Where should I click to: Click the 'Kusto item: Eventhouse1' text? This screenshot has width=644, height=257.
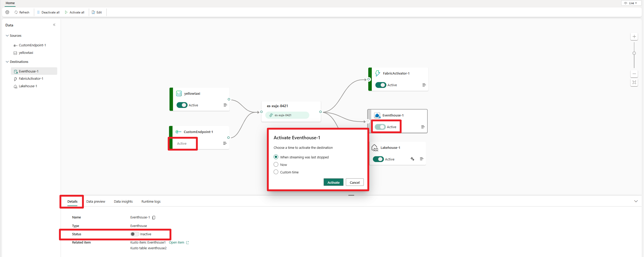pos(148,243)
